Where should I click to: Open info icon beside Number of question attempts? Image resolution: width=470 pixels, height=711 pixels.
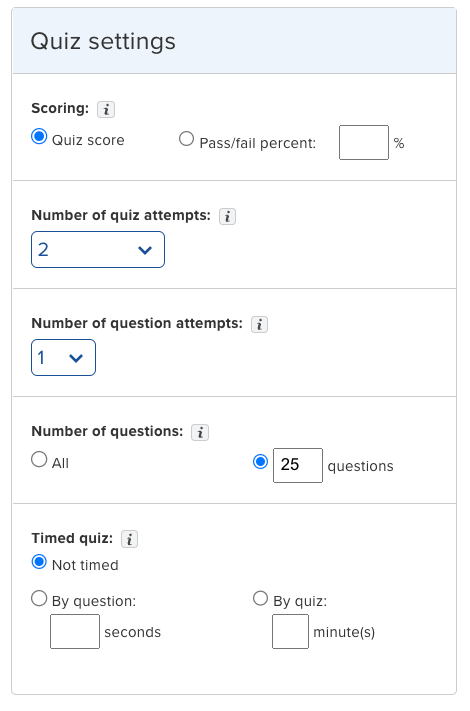click(259, 324)
